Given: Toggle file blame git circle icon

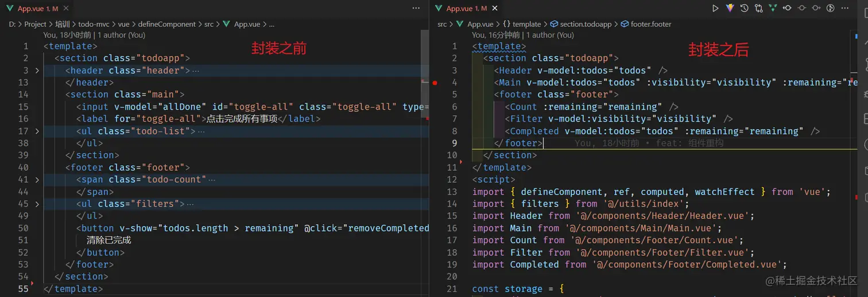Looking at the screenshot, I should [x=830, y=8].
